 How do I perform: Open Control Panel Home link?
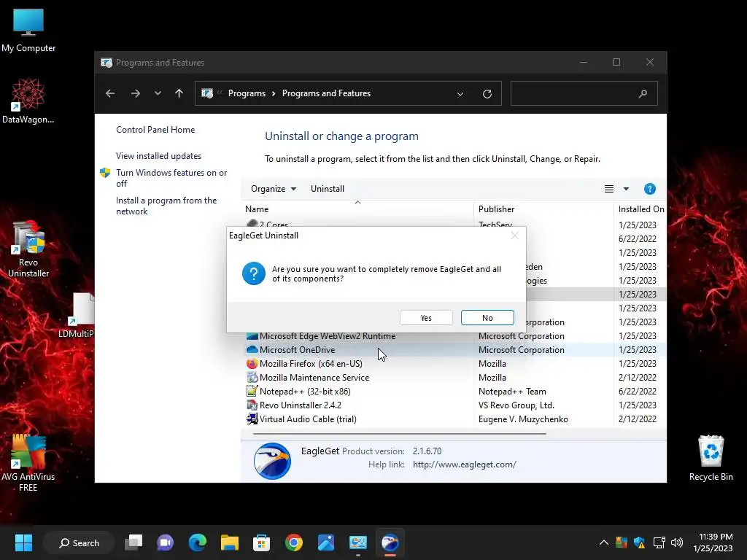[155, 130]
